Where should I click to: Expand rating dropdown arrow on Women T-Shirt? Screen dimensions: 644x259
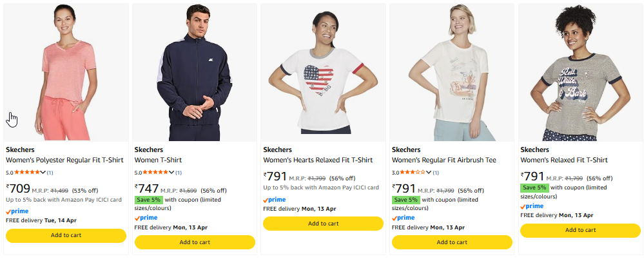click(x=171, y=173)
